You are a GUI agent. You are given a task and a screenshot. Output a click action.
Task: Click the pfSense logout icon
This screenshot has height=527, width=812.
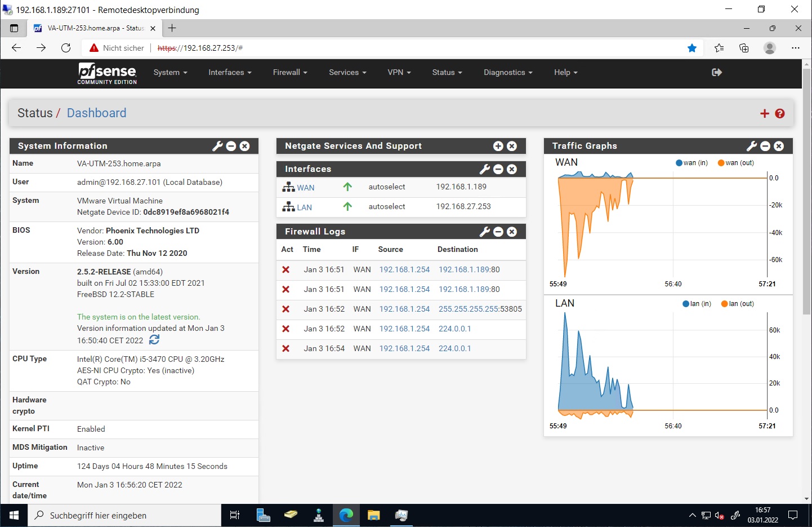pyautogui.click(x=717, y=72)
